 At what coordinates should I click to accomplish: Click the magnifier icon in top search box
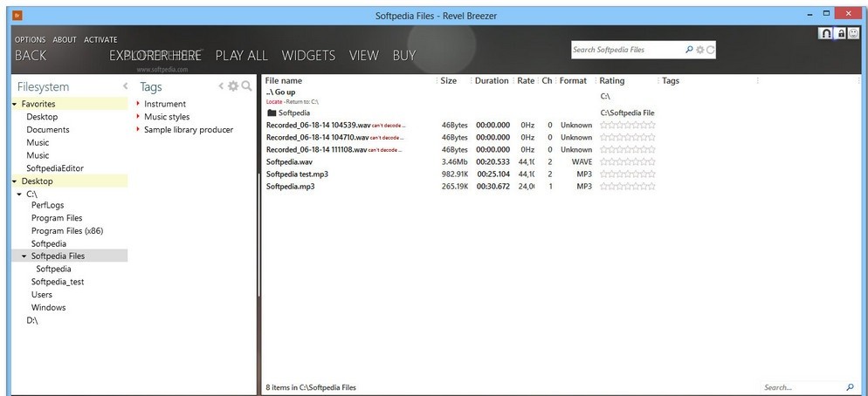click(x=689, y=50)
